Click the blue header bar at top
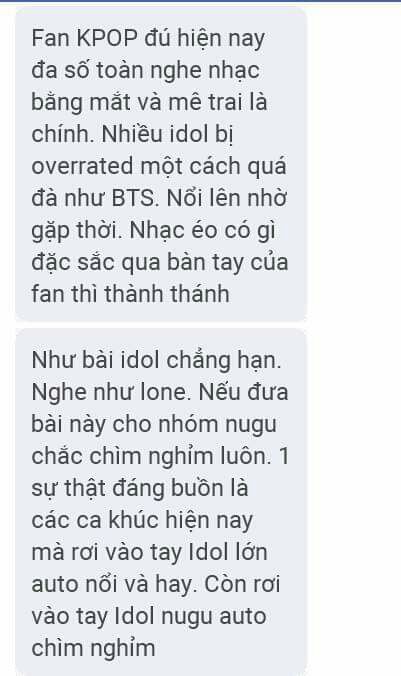 200,1
